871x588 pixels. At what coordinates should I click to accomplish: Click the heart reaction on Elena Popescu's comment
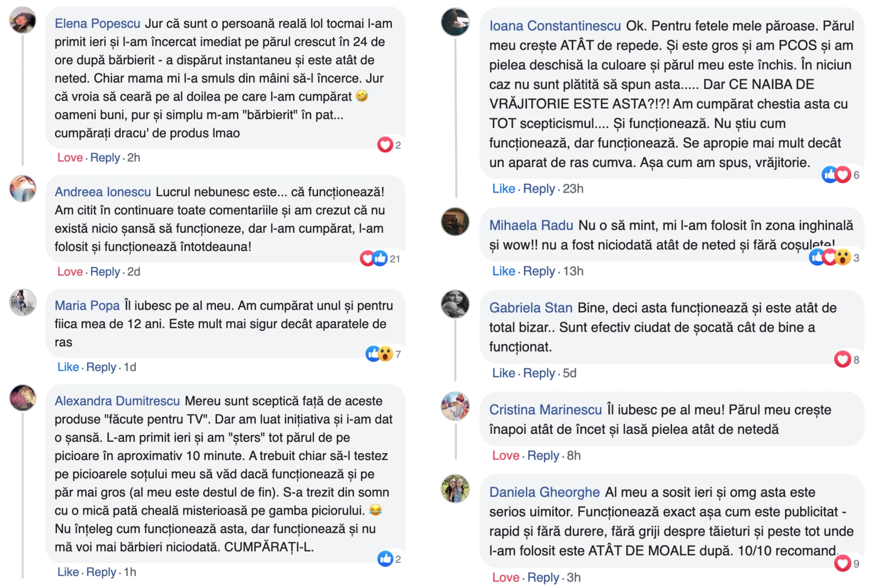(385, 145)
